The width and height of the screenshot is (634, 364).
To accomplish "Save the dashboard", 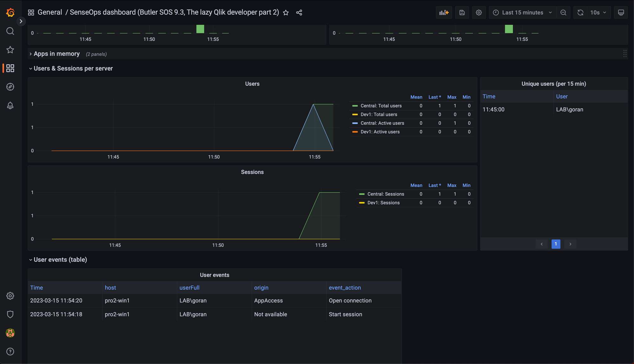I will (x=462, y=12).
